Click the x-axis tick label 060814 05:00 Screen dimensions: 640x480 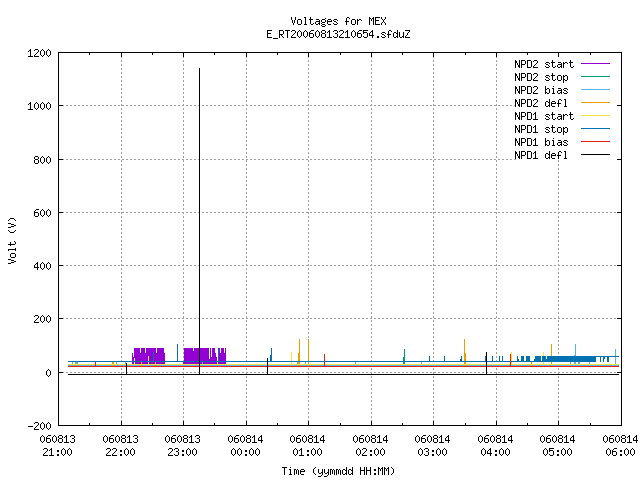pyautogui.click(x=557, y=446)
